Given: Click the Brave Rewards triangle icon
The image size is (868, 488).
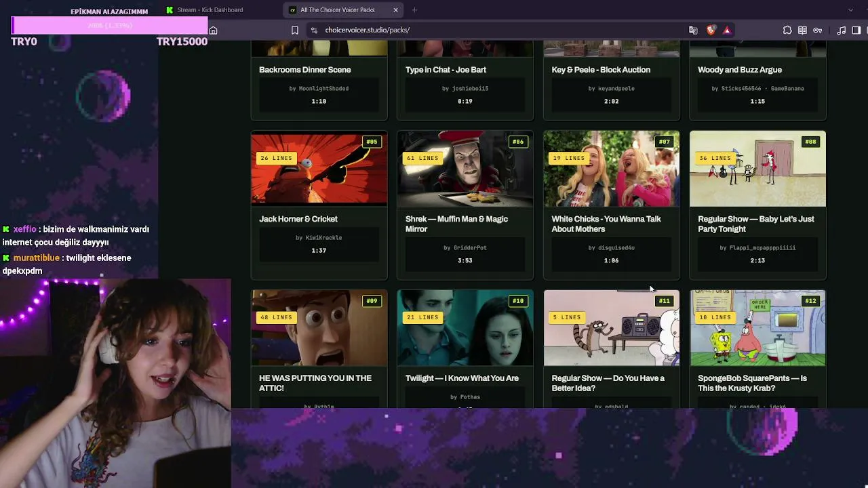Looking at the screenshot, I should pos(727,30).
